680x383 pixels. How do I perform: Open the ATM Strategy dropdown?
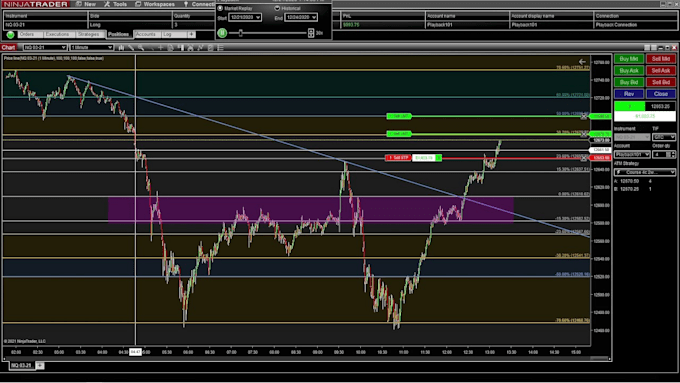pos(645,172)
